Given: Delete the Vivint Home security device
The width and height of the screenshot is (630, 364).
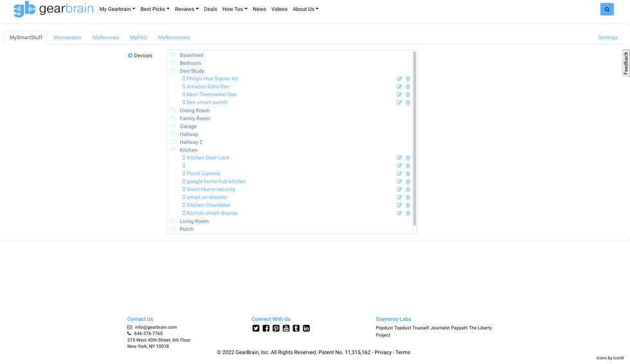Looking at the screenshot, I should point(408,189).
